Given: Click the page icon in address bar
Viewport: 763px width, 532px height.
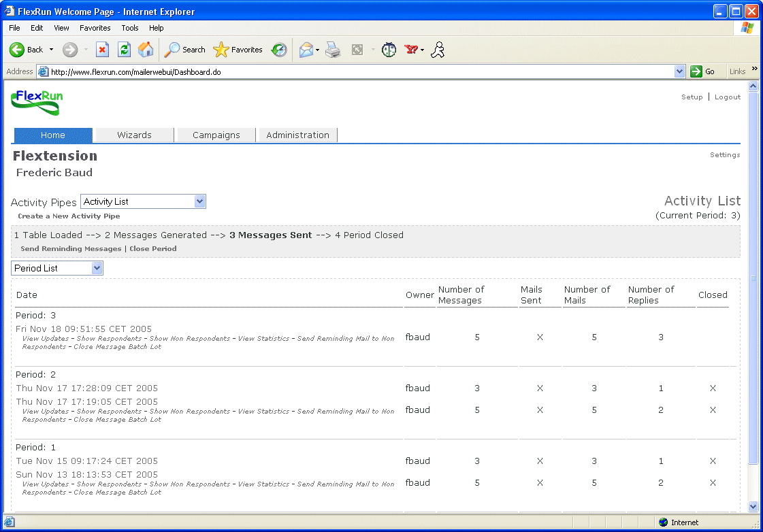Looking at the screenshot, I should coord(44,72).
